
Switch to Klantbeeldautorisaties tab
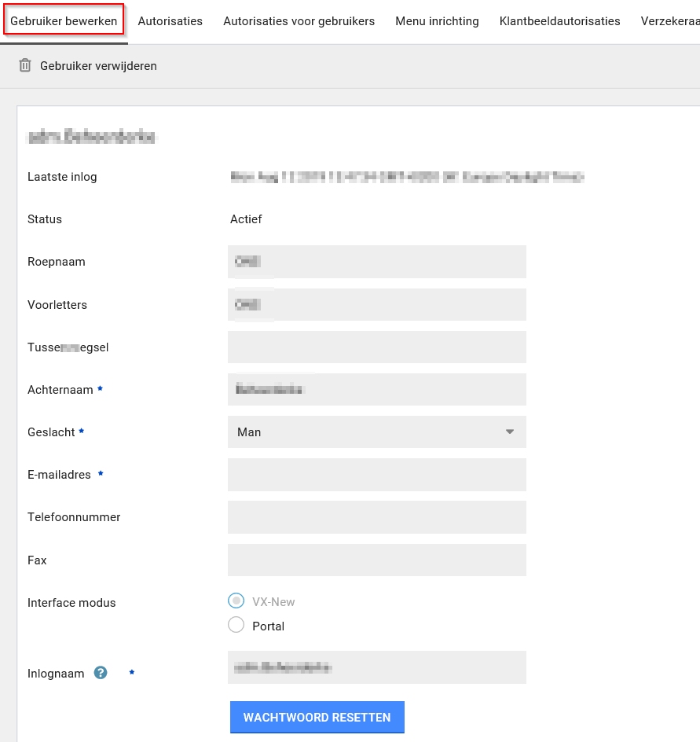(x=559, y=21)
